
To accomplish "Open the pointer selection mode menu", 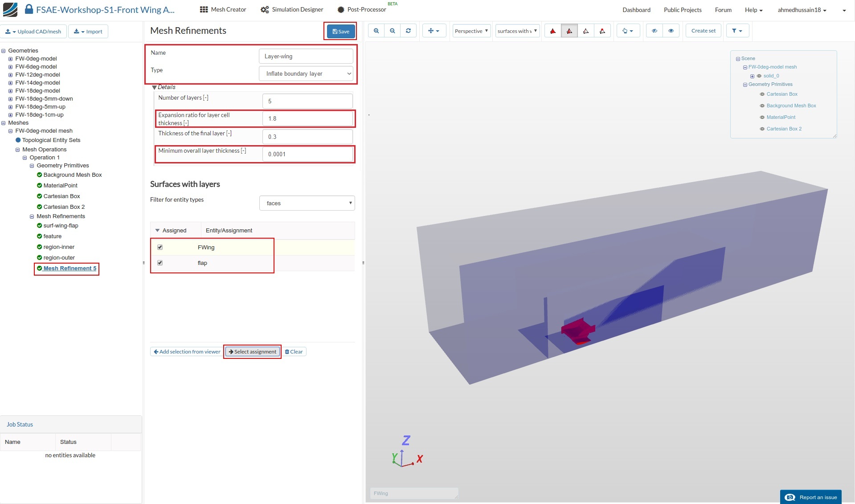I will pyautogui.click(x=628, y=31).
